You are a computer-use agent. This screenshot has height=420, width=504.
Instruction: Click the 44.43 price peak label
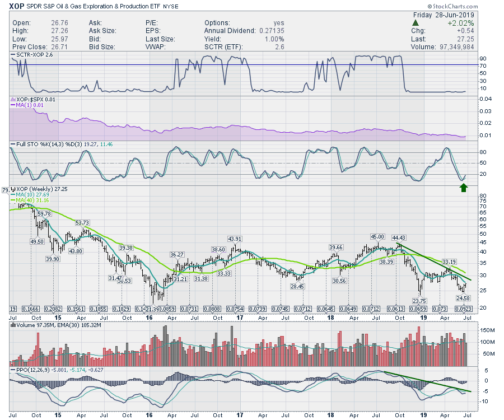(x=399, y=238)
